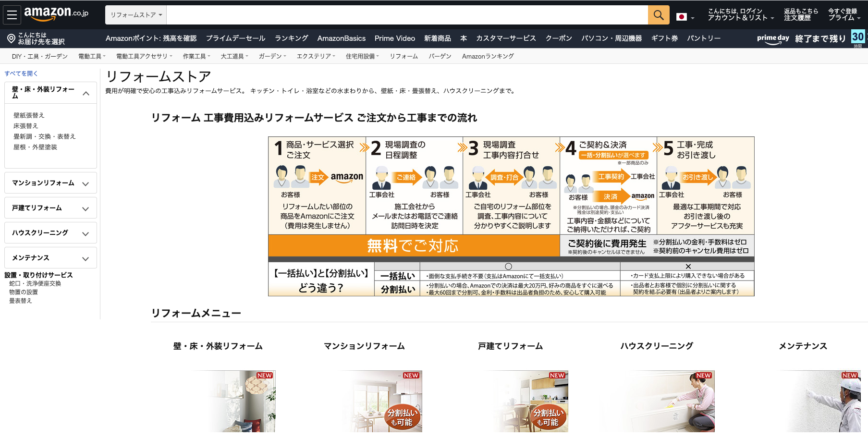The height and width of the screenshot is (438, 868).
Task: Click DIY・工具・ガーデン subnav link
Action: [x=40, y=56]
